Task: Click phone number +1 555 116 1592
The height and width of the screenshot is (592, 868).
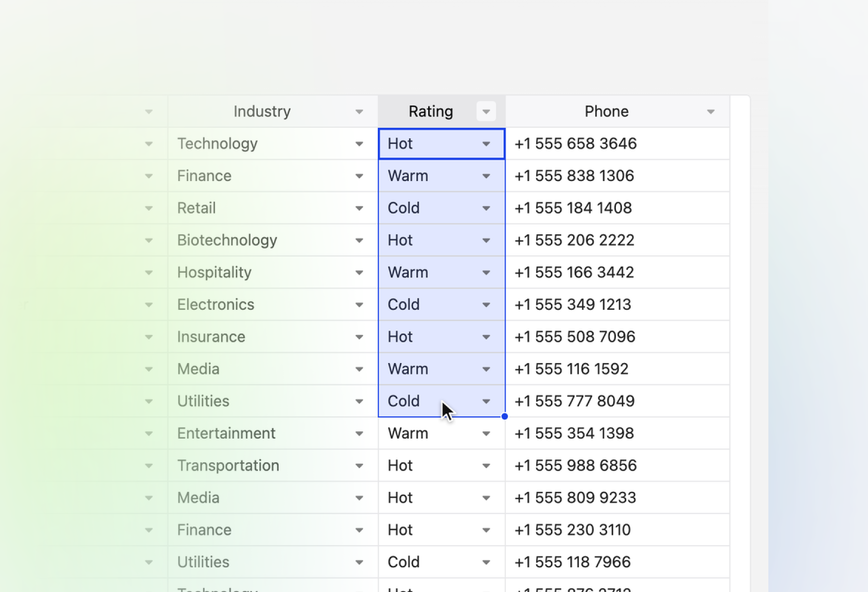Action: tap(571, 369)
